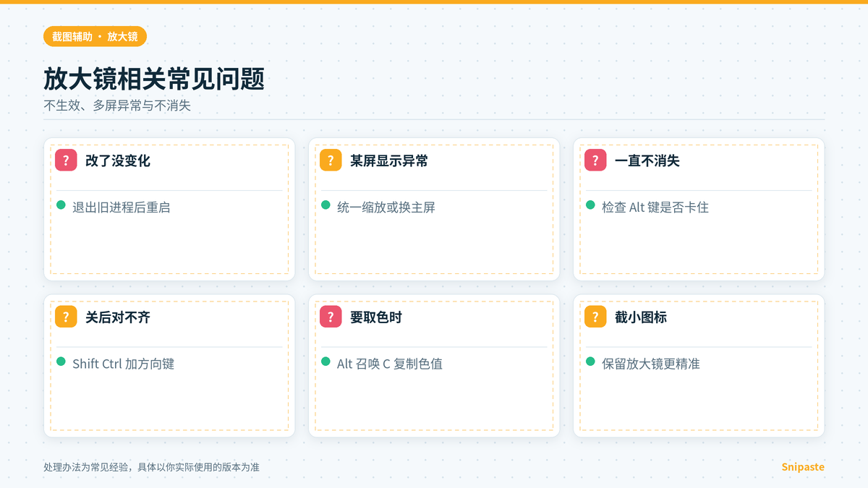Click the text 保留放大镜更精准
The image size is (868, 488).
click(x=651, y=364)
